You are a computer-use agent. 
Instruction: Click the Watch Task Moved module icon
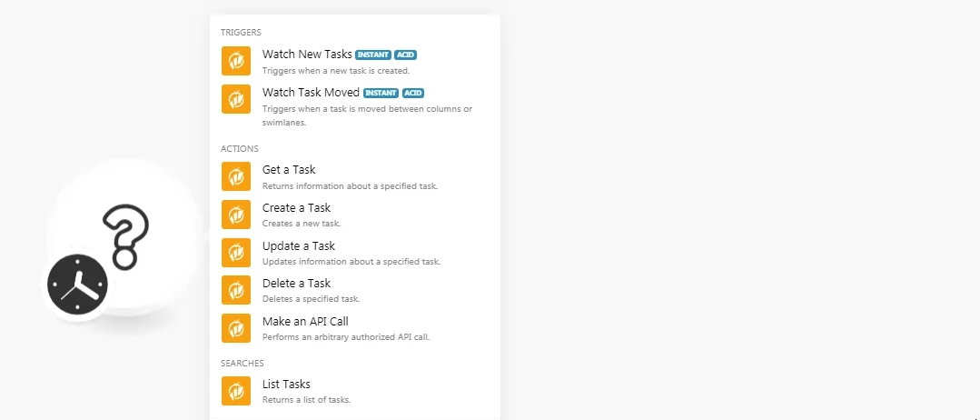pyautogui.click(x=235, y=99)
